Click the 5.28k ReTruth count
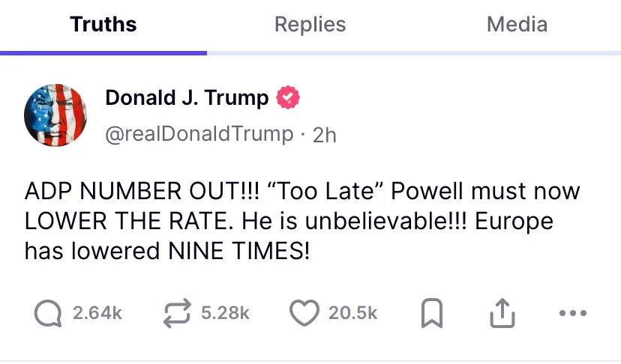Viewport: 621px width, 364px height. click(x=225, y=313)
